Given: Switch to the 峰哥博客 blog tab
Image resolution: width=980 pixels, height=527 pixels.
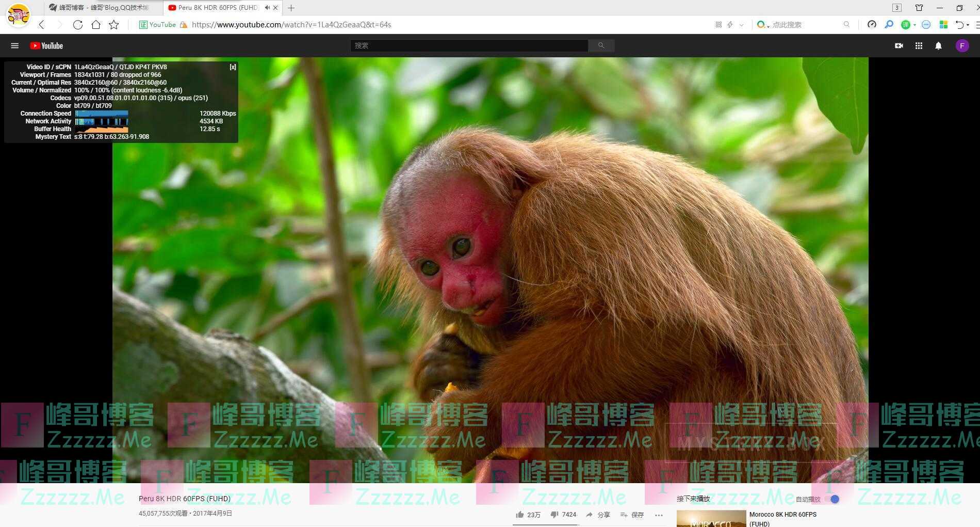Looking at the screenshot, I should [x=98, y=8].
